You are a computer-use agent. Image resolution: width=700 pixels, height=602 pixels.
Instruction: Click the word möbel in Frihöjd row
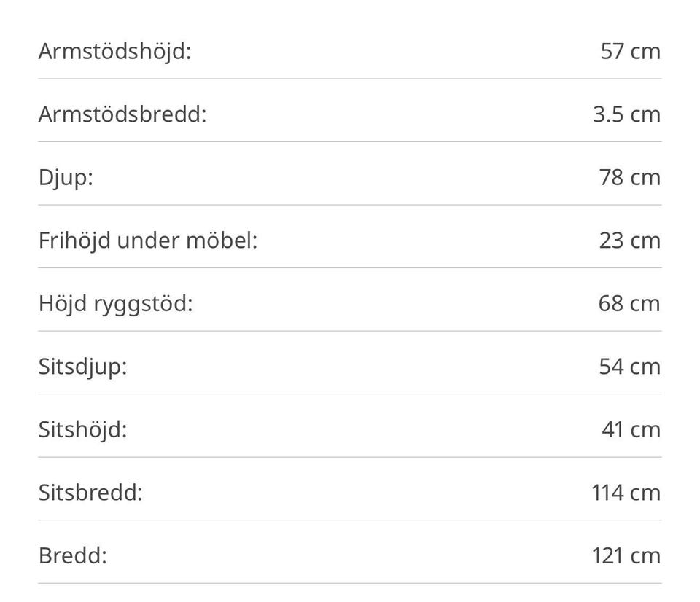pos(222,241)
